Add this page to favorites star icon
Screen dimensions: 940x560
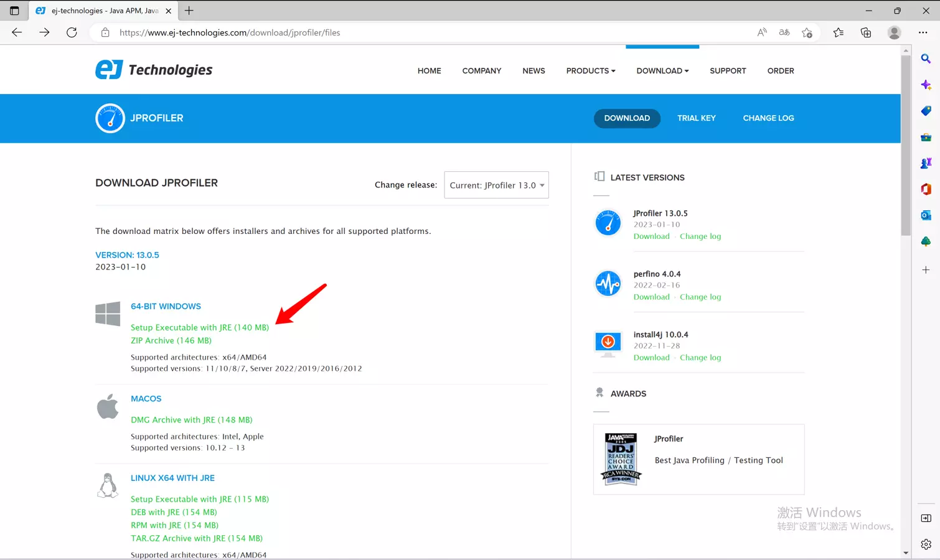click(807, 32)
